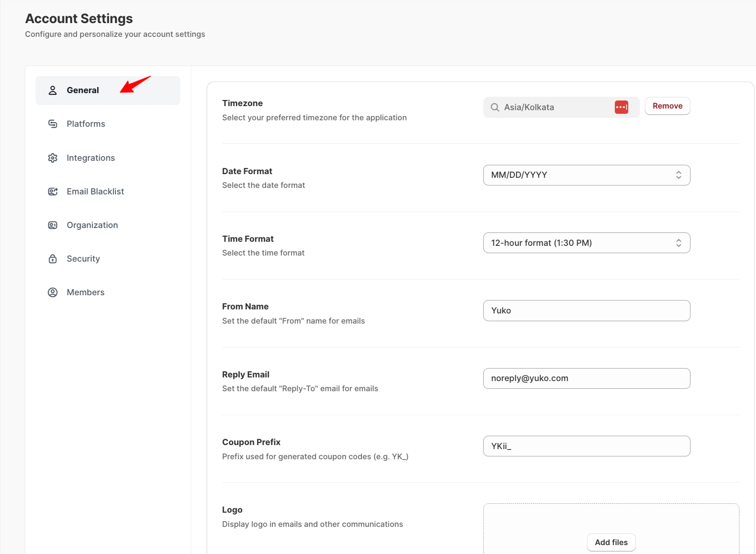
Task: View the Members section
Action: pos(108,292)
